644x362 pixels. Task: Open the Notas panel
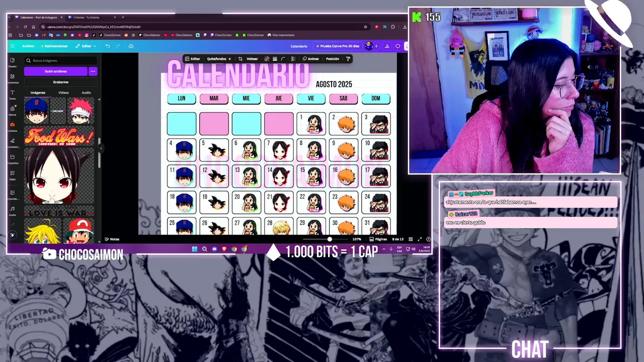112,239
